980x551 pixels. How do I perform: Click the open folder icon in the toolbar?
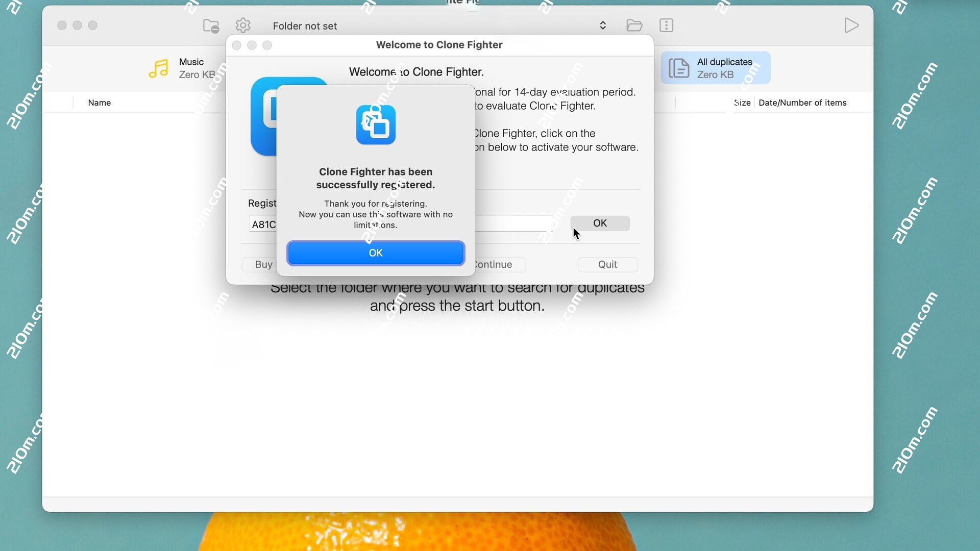[x=634, y=26]
